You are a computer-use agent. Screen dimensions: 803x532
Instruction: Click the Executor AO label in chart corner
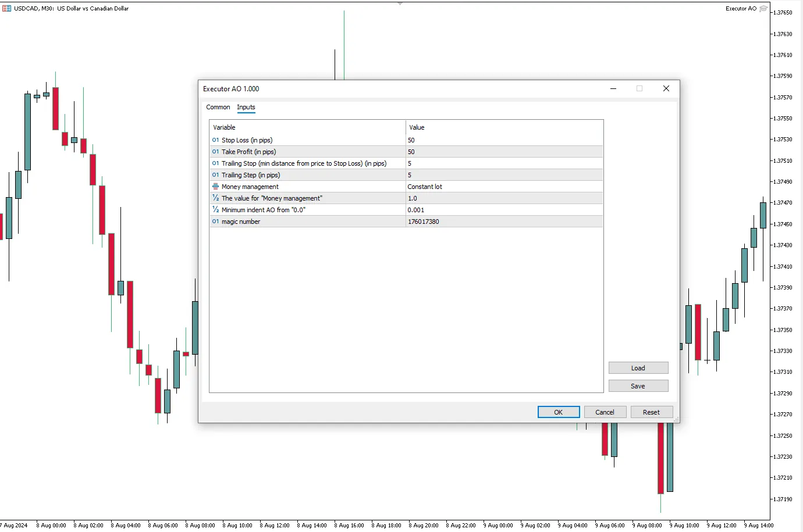pos(741,8)
